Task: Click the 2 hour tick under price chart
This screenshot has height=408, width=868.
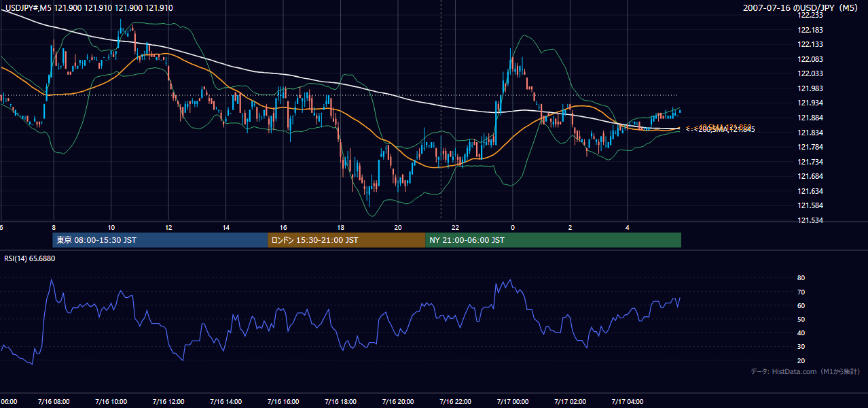Action: tap(570, 227)
